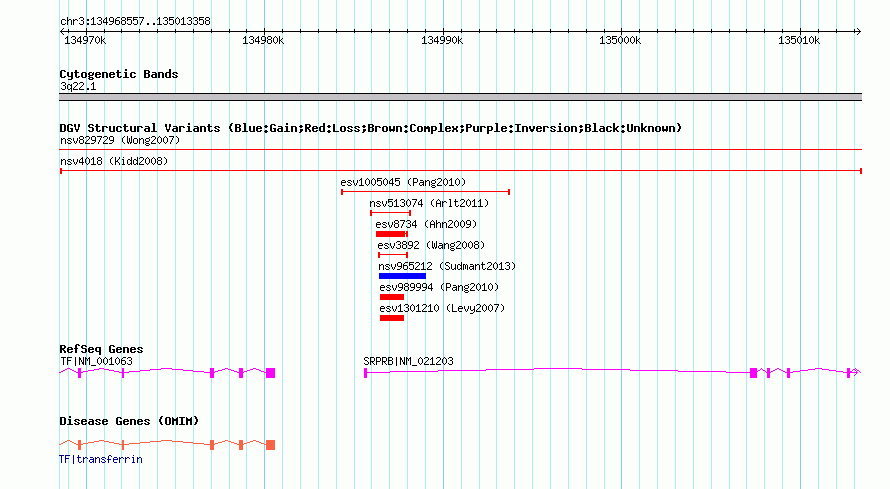Select the nsv4018 (Kidd2008) variant label
This screenshot has height=489, width=890.
(114, 161)
